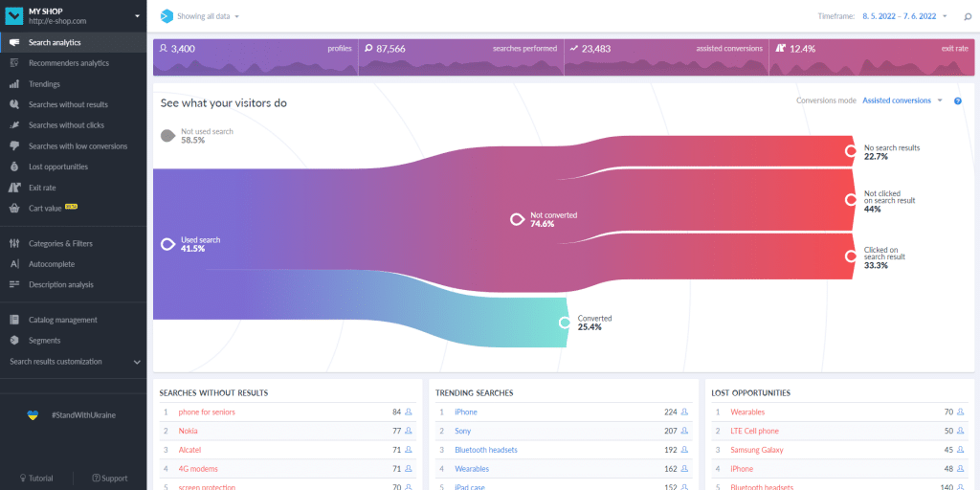This screenshot has height=490, width=980.
Task: Open the 'phone for seniors' search term
Action: pos(207,412)
